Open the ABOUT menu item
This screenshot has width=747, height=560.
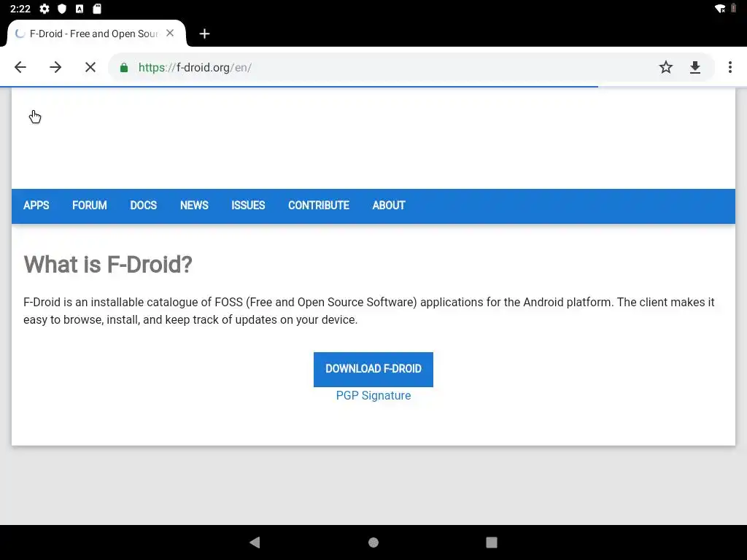tap(389, 205)
